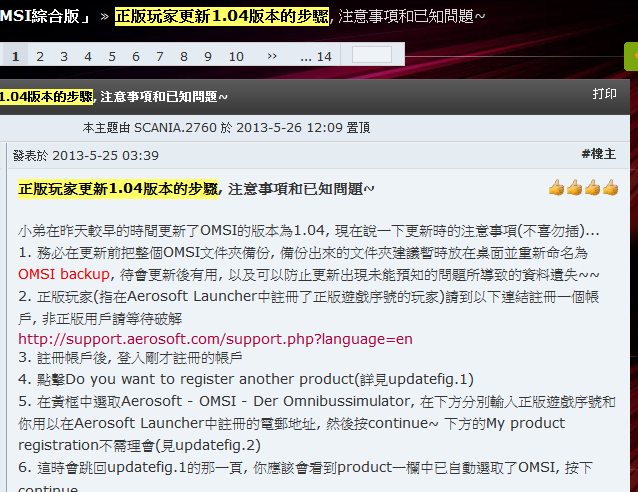Go to page 2 of thread
The image size is (638, 492).
[x=39, y=56]
